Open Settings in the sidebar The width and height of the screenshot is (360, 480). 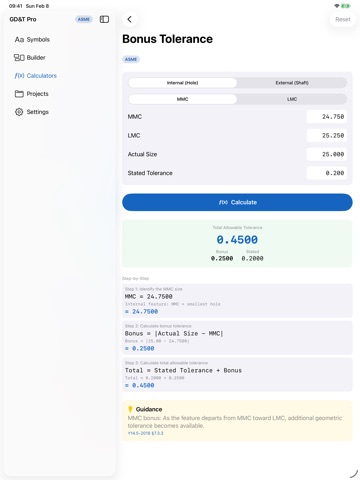click(32, 112)
